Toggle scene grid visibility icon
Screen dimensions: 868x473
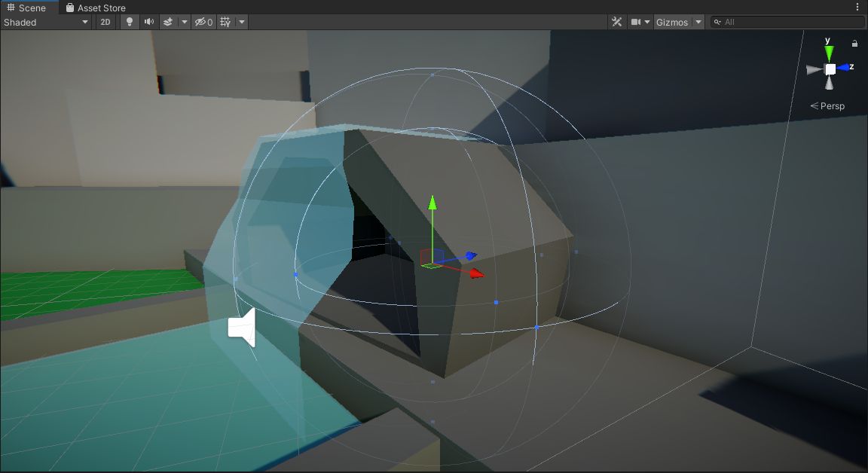(x=225, y=22)
